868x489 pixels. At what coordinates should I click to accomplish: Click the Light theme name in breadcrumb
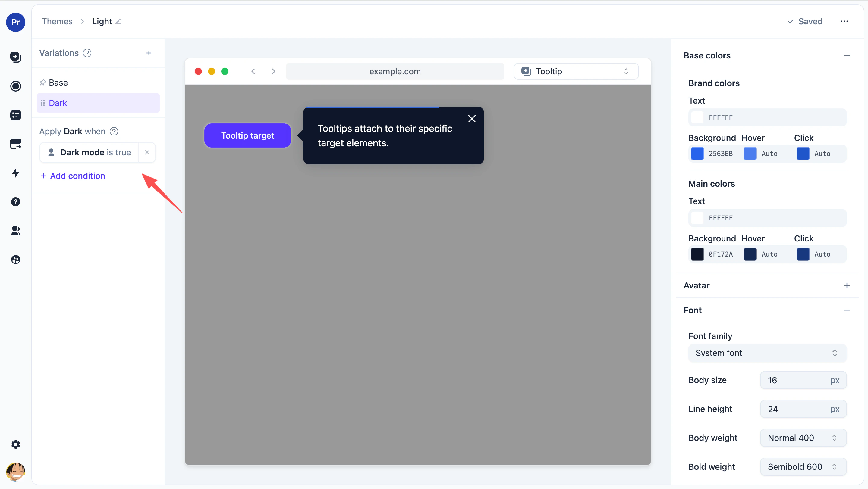coord(102,22)
